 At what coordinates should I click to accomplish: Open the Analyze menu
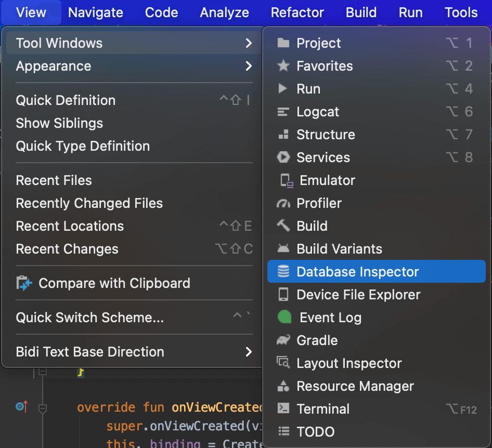pos(225,12)
